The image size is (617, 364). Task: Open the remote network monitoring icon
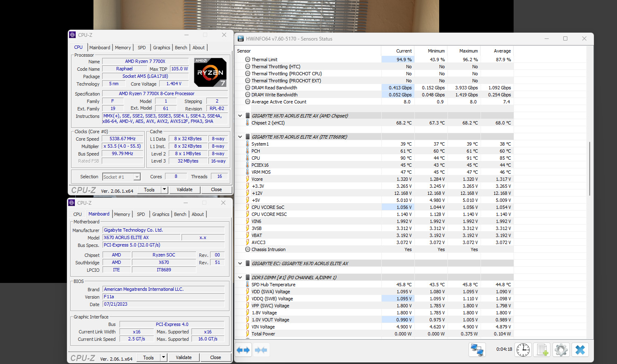[477, 350]
